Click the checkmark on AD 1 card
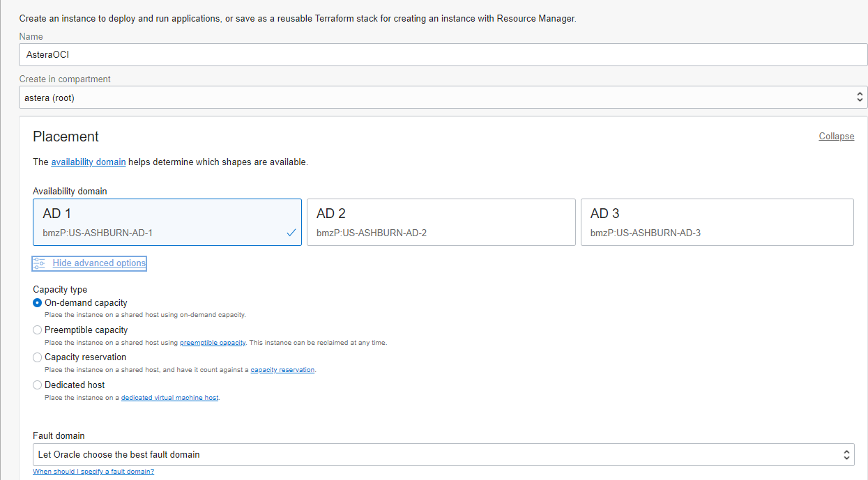 (x=291, y=233)
